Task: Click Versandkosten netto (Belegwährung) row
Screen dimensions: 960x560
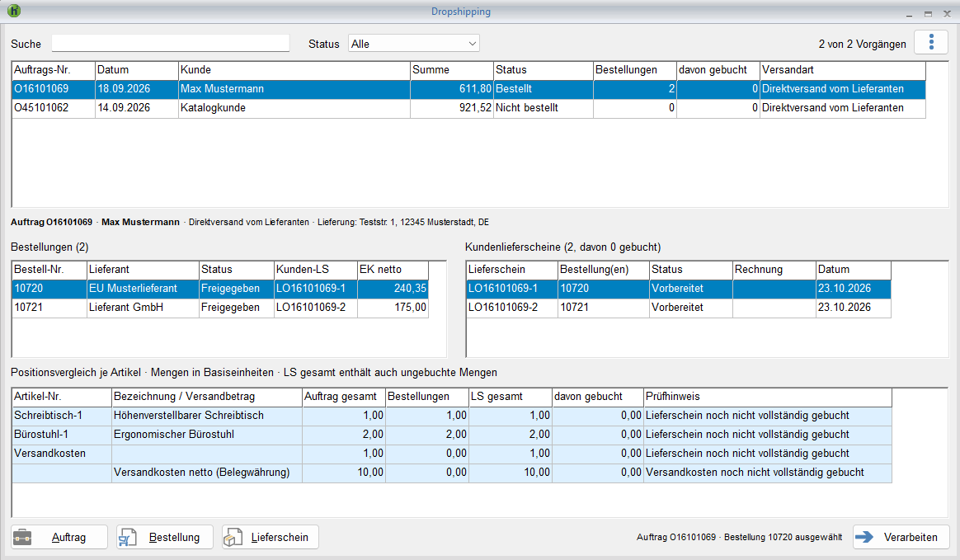Action: [x=452, y=473]
